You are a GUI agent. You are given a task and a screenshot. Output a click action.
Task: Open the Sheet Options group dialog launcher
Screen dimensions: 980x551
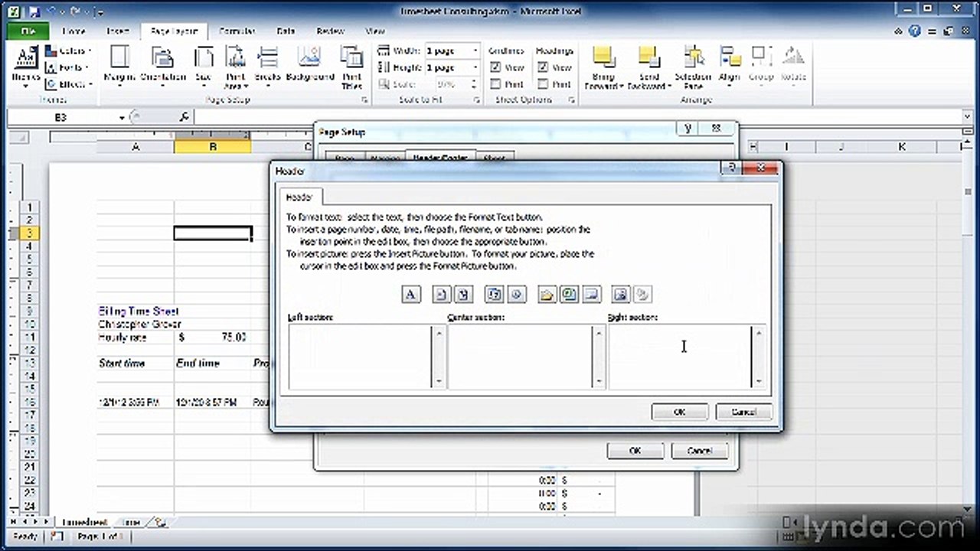(571, 100)
